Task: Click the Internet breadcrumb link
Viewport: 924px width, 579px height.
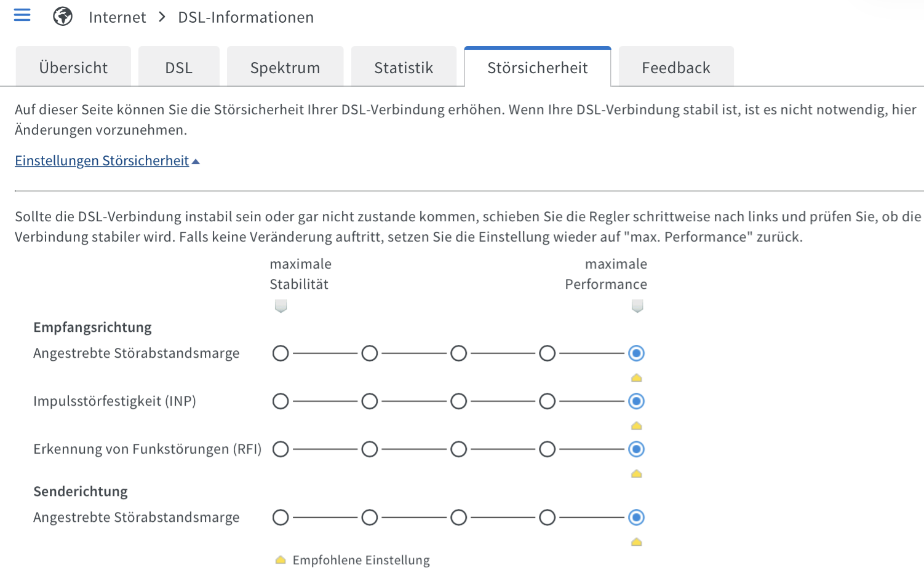Action: pyautogui.click(x=117, y=17)
